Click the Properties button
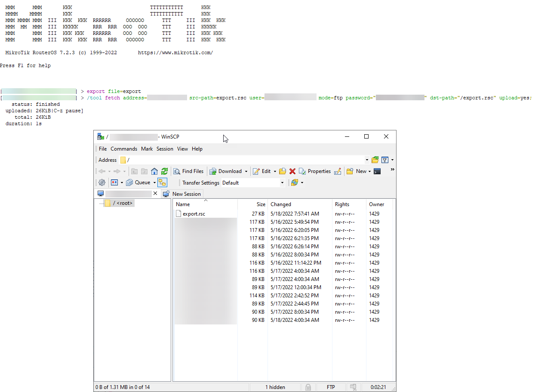The width and height of the screenshot is (535, 392). click(x=315, y=171)
